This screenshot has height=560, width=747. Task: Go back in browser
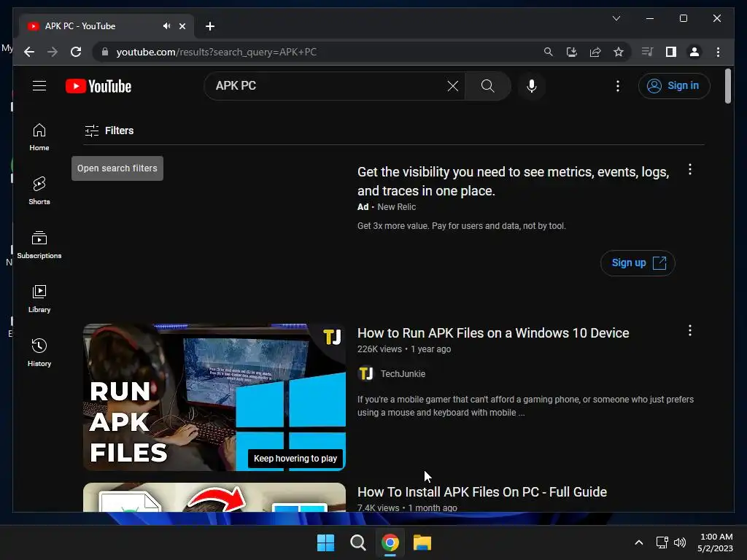click(x=29, y=52)
